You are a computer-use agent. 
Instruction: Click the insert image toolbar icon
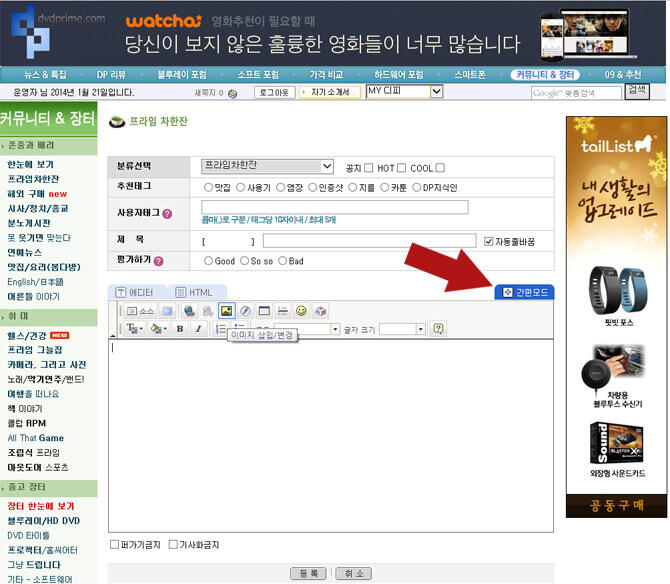pos(226,311)
